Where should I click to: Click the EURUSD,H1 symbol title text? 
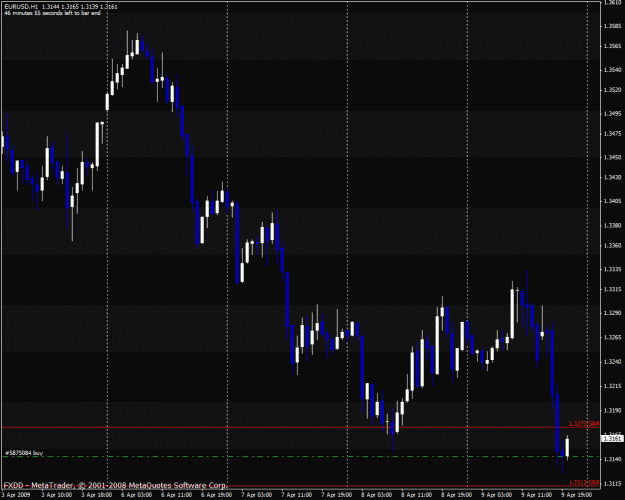tap(22, 7)
